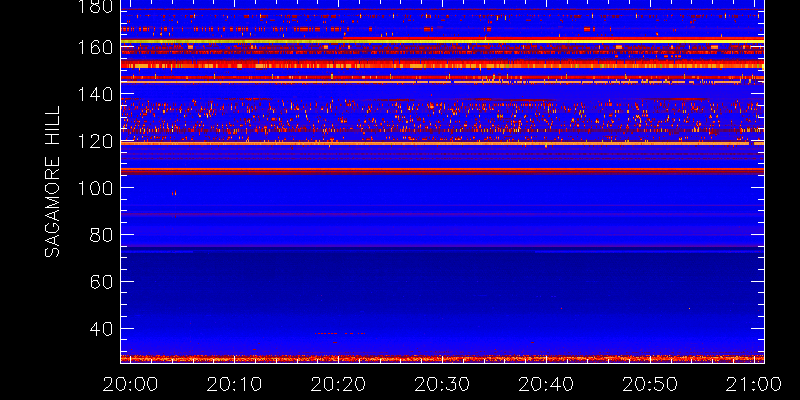Click the 20:20 time axis label

(338, 384)
